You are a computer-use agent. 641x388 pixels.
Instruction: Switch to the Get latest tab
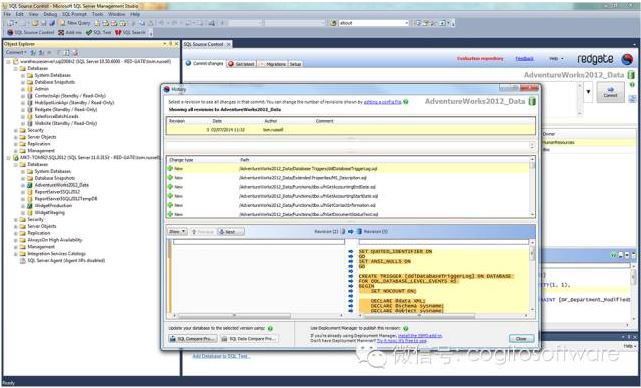click(x=242, y=64)
